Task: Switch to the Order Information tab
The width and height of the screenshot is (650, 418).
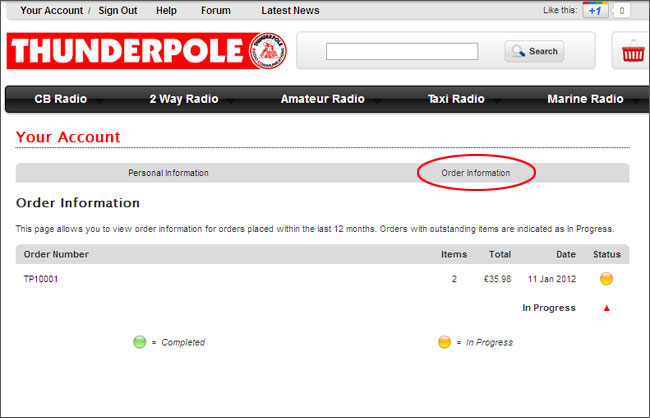Action: pos(476,173)
